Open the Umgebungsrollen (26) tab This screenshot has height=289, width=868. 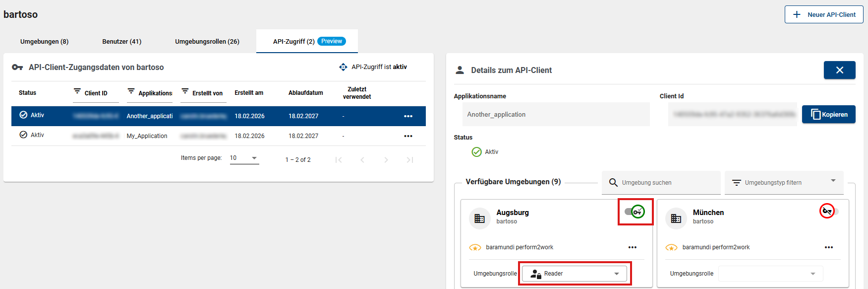(x=207, y=42)
